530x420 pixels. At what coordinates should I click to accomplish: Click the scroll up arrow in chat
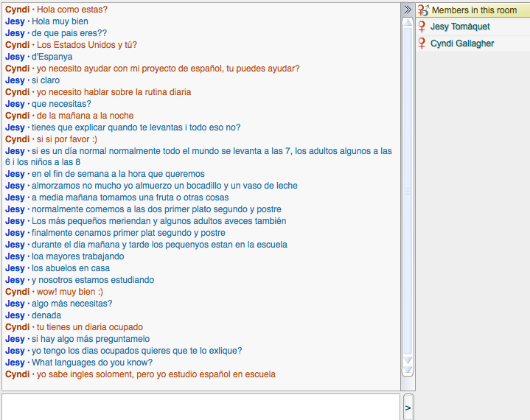point(407,22)
